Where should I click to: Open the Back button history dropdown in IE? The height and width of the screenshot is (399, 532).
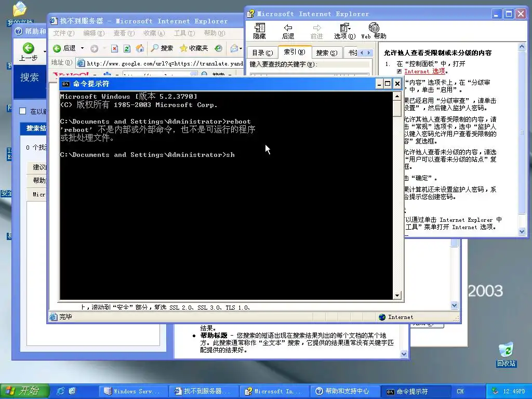(82, 48)
